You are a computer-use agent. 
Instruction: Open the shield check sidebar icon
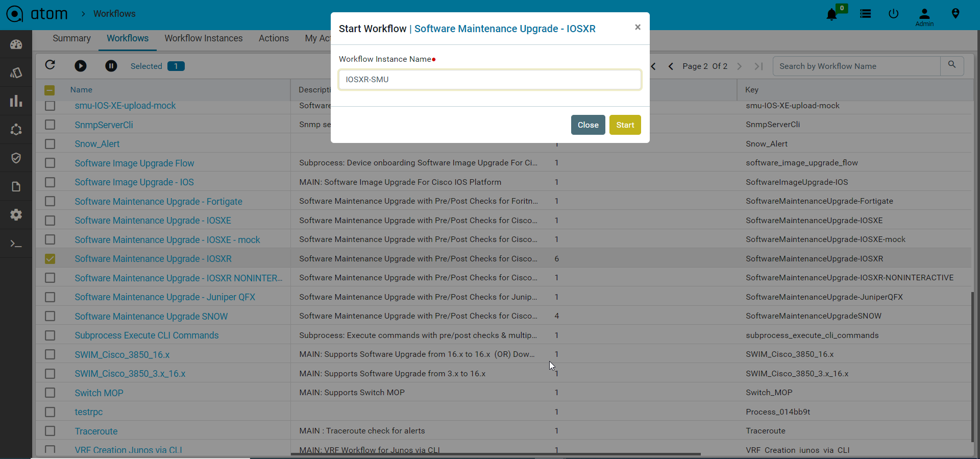pos(16,158)
